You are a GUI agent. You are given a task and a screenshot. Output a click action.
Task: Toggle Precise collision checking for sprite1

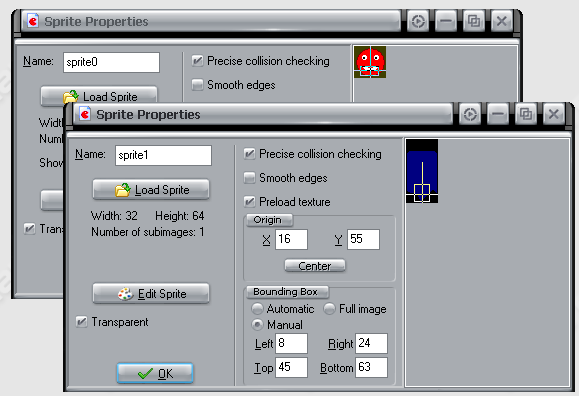coord(250,154)
